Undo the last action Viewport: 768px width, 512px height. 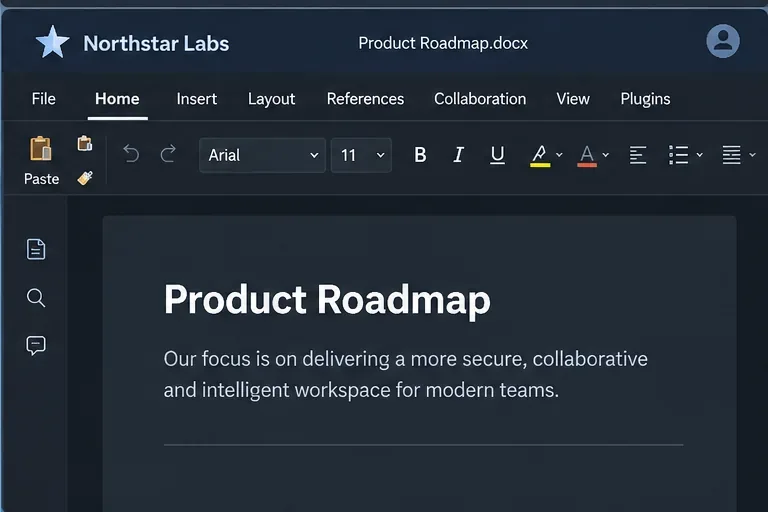pos(131,154)
